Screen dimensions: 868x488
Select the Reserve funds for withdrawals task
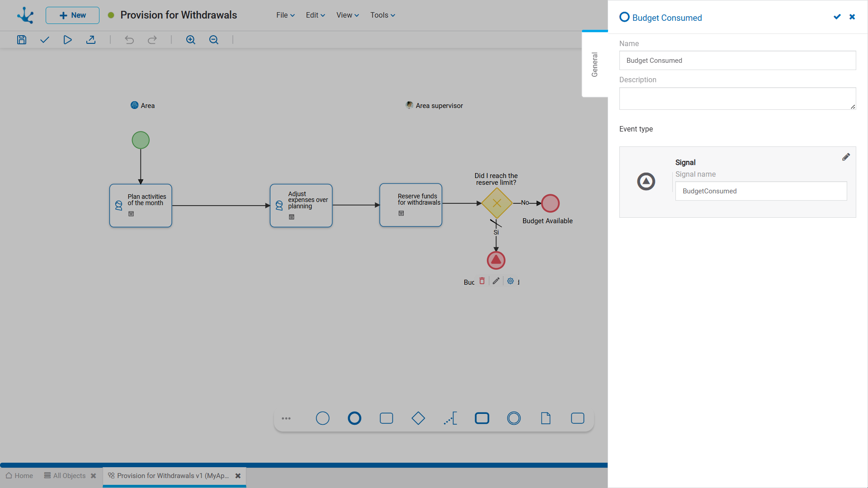click(x=411, y=205)
